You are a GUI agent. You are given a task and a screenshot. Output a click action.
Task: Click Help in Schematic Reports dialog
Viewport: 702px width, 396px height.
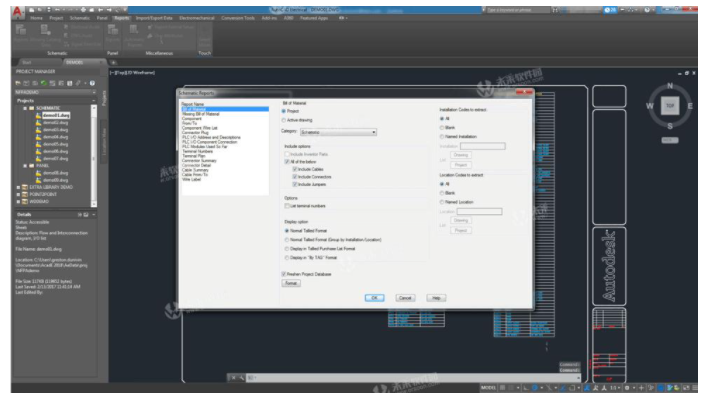pyautogui.click(x=436, y=298)
